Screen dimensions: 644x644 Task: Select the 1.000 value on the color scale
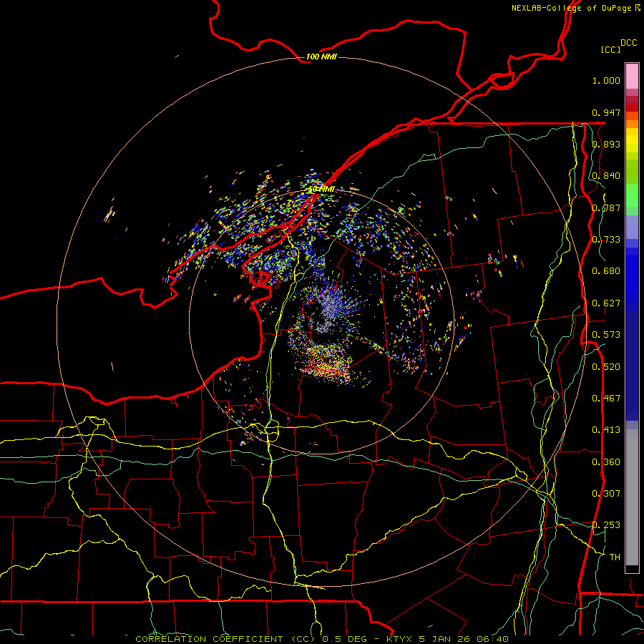pyautogui.click(x=606, y=80)
